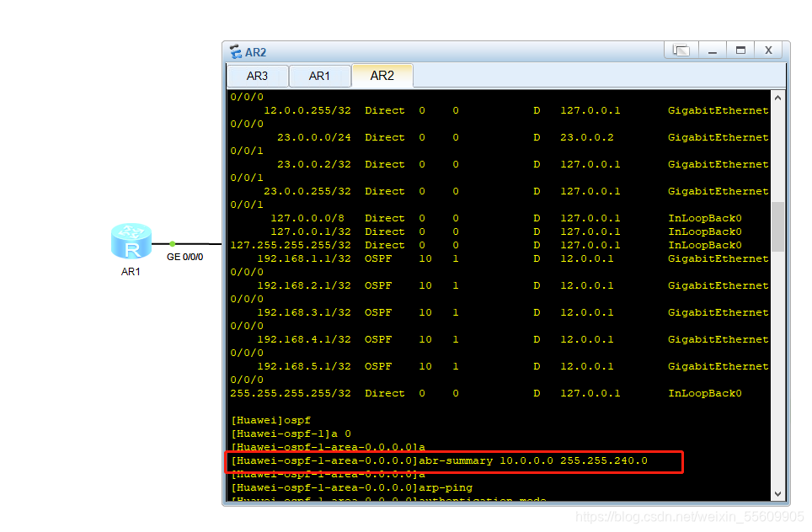The height and width of the screenshot is (532, 812).
Task: Minimize the AR2 terminal window
Action: [x=713, y=51]
